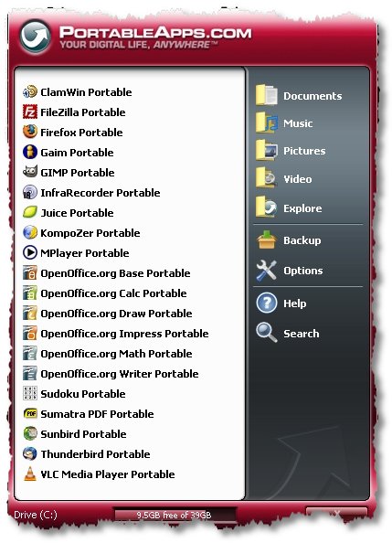Screen dimensions: 392x543
Task: Open the Backup menu label
Action: coord(302,240)
